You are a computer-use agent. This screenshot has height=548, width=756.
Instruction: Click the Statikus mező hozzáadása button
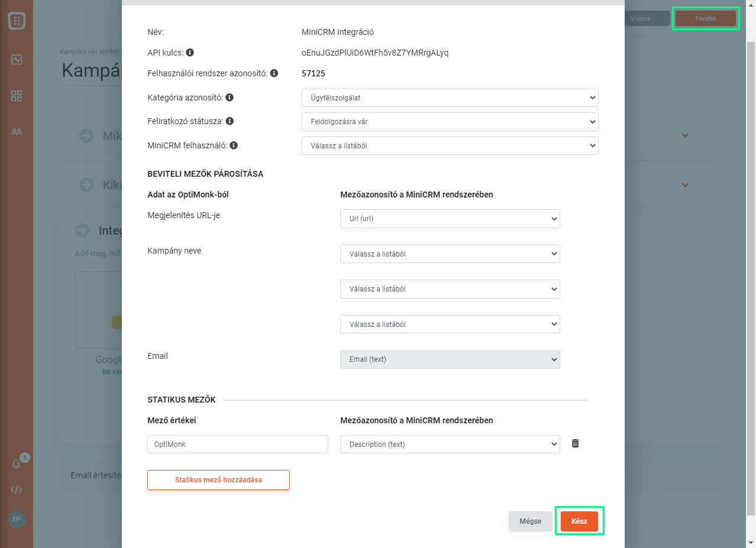click(218, 480)
